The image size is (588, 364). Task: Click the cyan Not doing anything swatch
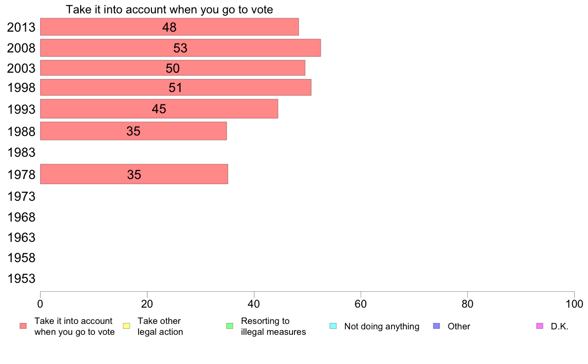(333, 326)
